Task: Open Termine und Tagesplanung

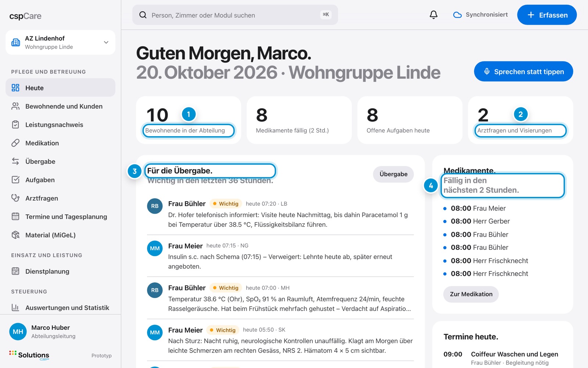Action: tap(60, 216)
